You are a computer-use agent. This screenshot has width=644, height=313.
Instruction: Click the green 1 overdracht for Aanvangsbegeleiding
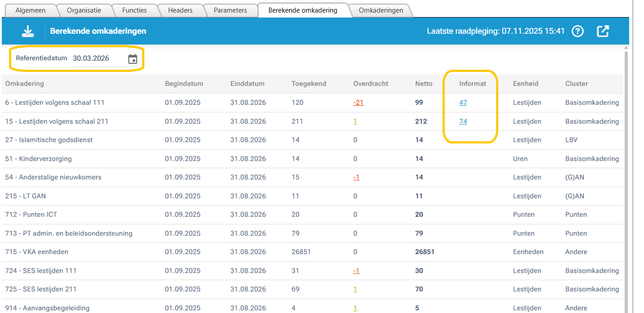pos(355,308)
